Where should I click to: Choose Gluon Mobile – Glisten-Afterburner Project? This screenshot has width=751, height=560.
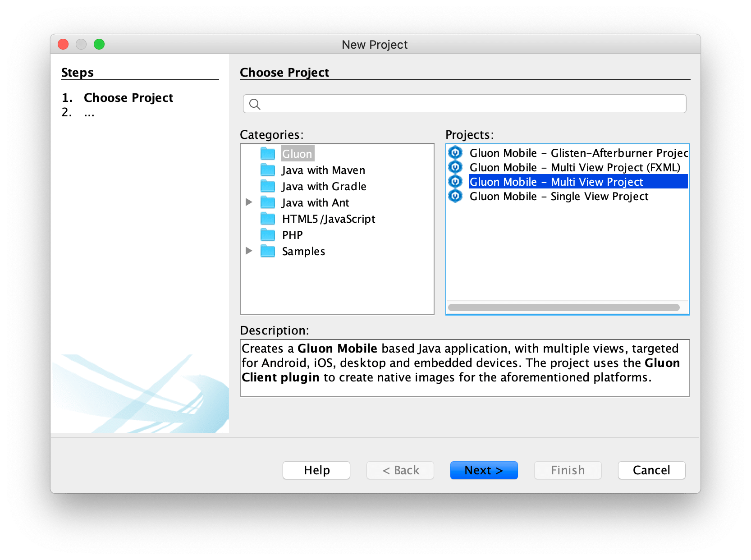578,153
